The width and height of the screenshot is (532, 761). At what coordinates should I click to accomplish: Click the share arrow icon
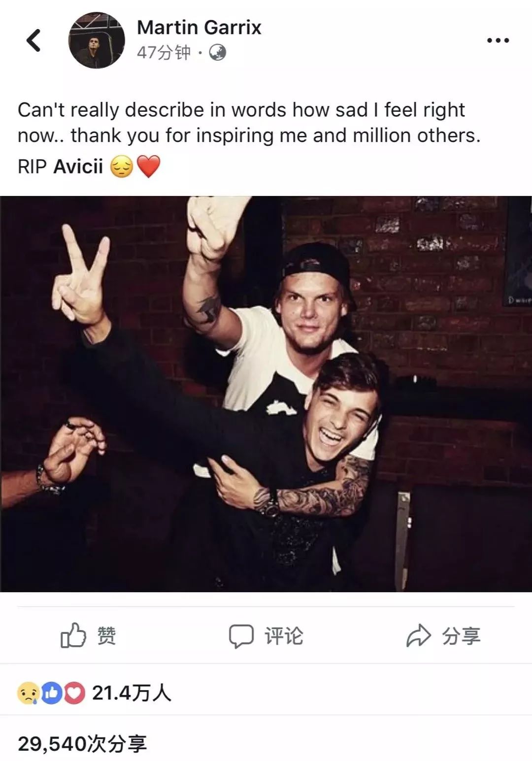tap(418, 636)
